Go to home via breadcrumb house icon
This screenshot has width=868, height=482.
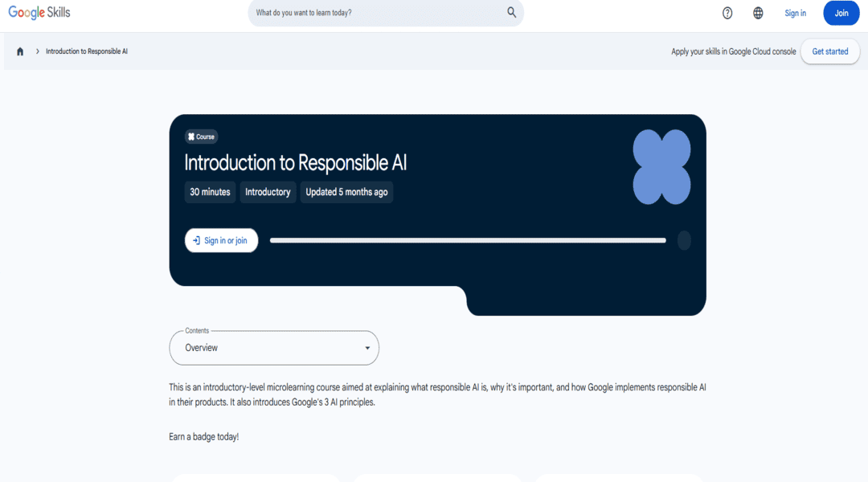20,51
